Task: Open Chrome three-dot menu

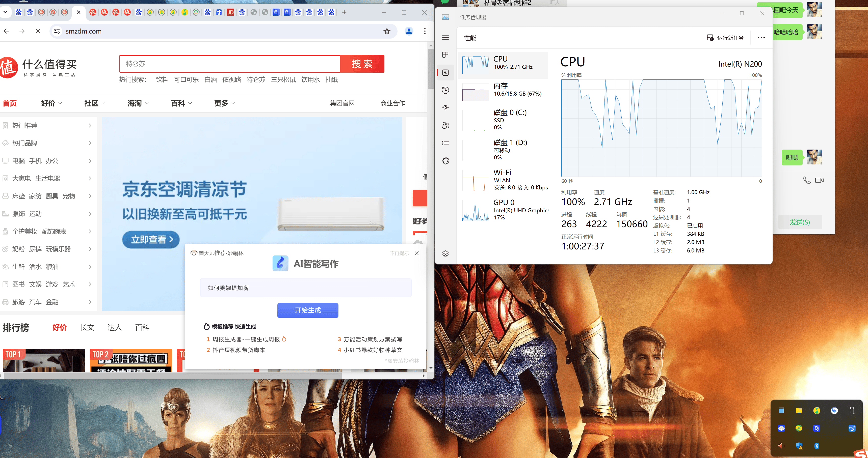Action: tap(425, 31)
